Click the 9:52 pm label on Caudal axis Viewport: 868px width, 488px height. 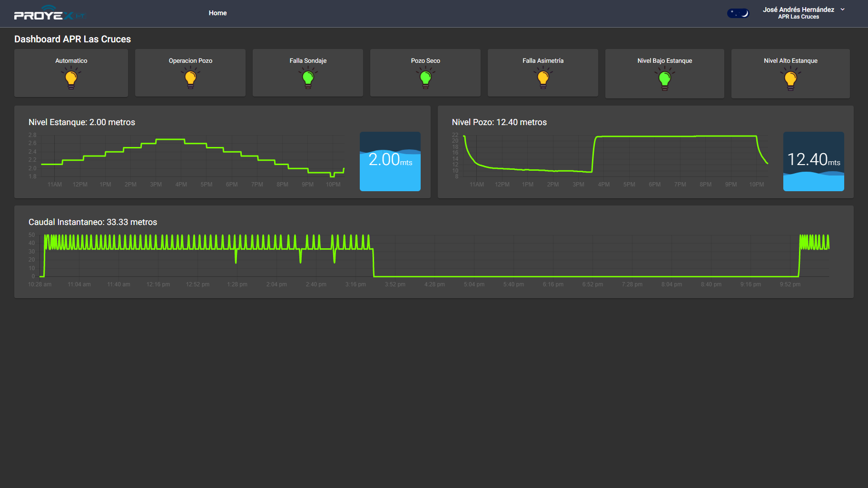point(790,284)
